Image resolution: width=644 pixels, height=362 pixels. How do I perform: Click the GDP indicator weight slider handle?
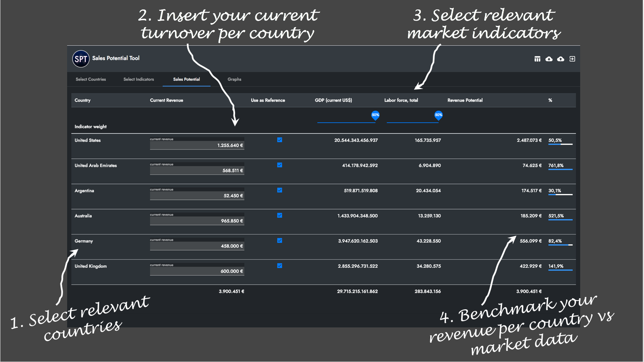pyautogui.click(x=375, y=115)
